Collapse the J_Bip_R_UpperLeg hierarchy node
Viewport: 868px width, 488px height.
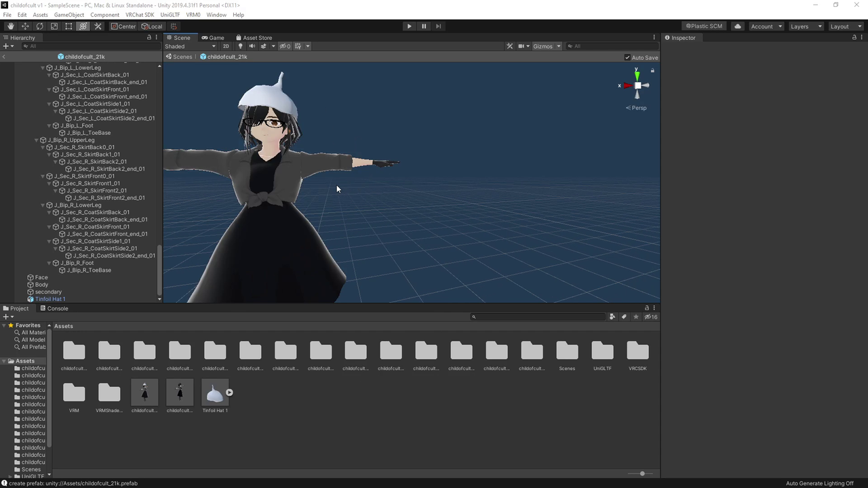pos(36,140)
